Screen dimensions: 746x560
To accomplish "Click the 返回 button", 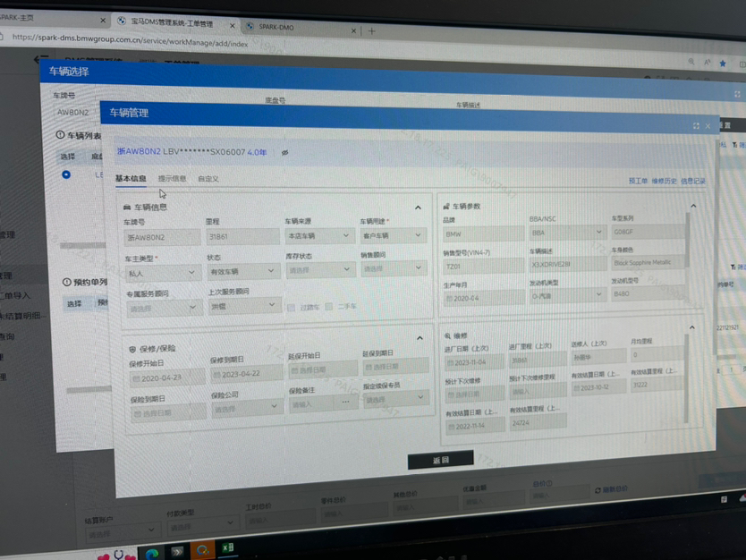I will point(441,460).
